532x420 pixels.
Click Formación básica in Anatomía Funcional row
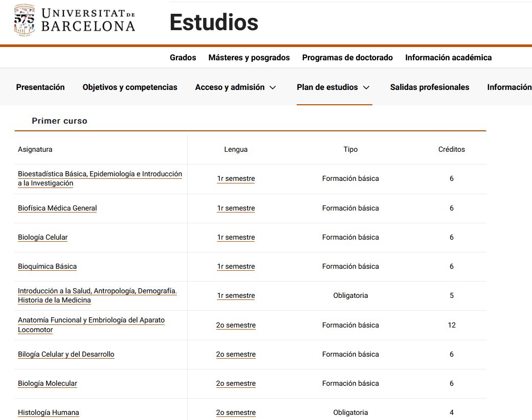(350, 325)
